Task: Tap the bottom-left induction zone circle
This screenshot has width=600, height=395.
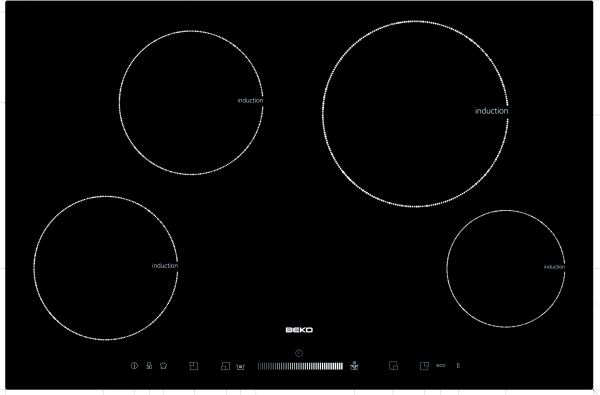Action: coord(106,268)
